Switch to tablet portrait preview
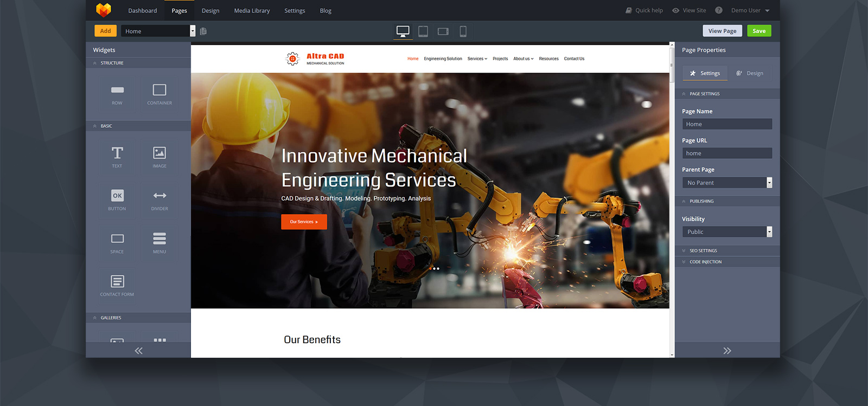Screen dimensions: 868x406 click(x=423, y=31)
